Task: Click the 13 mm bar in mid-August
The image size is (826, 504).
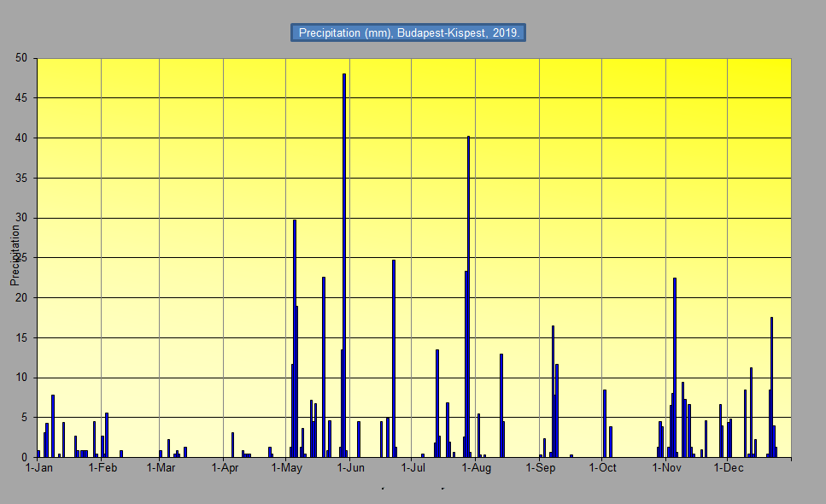Action: click(501, 406)
